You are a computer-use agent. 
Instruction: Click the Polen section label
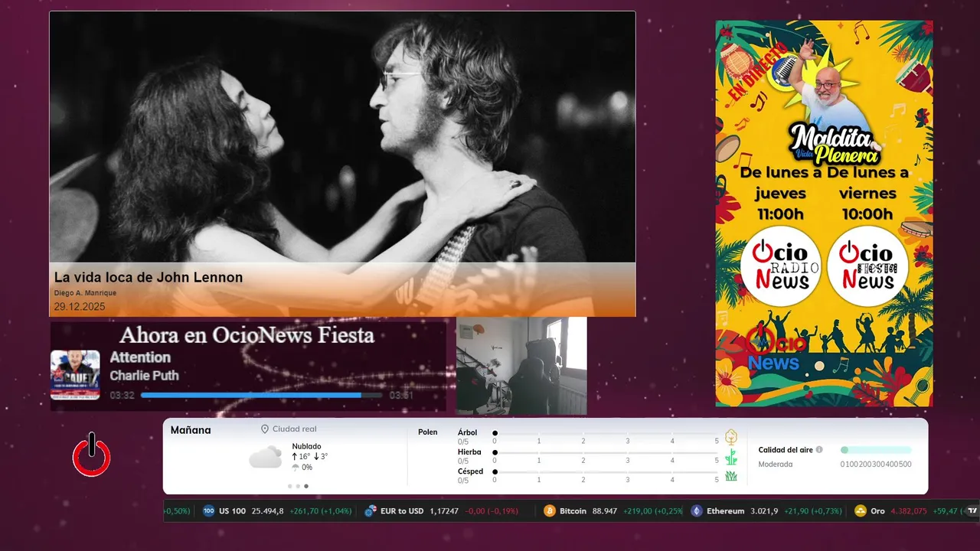[x=428, y=432]
